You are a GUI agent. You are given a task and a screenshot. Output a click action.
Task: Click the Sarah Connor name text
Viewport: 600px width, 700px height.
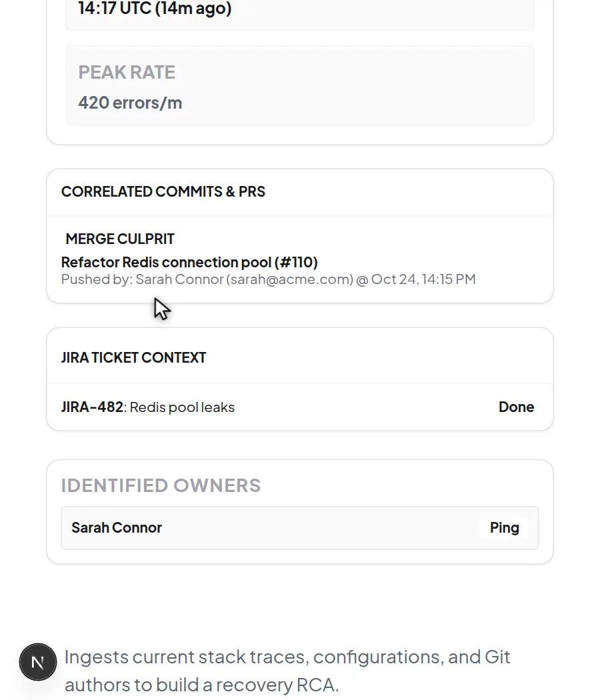click(x=117, y=528)
